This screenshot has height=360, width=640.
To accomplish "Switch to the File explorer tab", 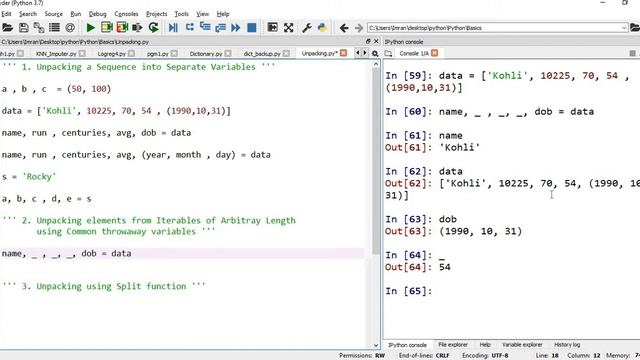I will point(453,345).
